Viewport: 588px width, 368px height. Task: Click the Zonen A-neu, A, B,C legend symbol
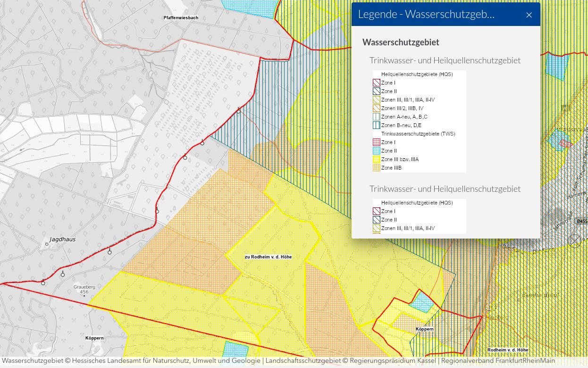[x=376, y=117]
